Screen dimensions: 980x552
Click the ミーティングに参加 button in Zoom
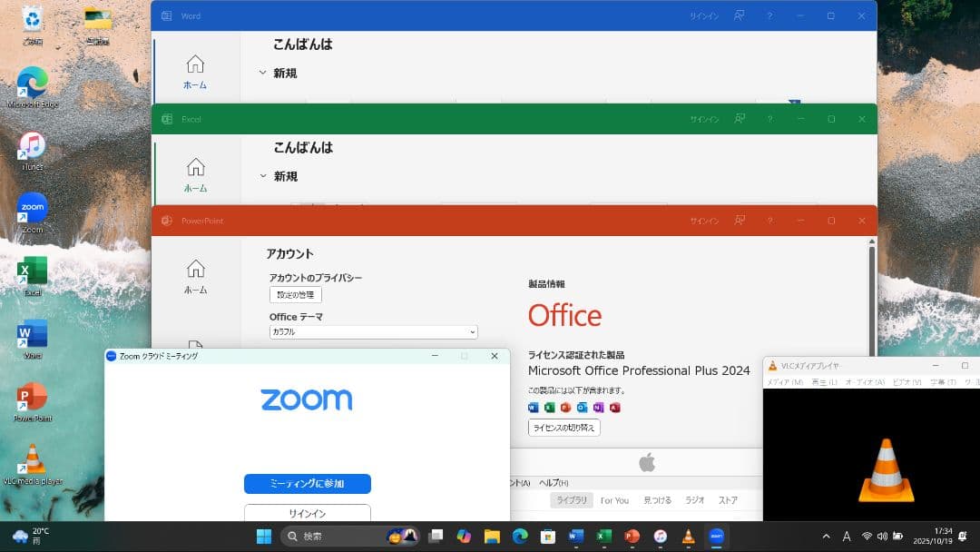pos(307,484)
